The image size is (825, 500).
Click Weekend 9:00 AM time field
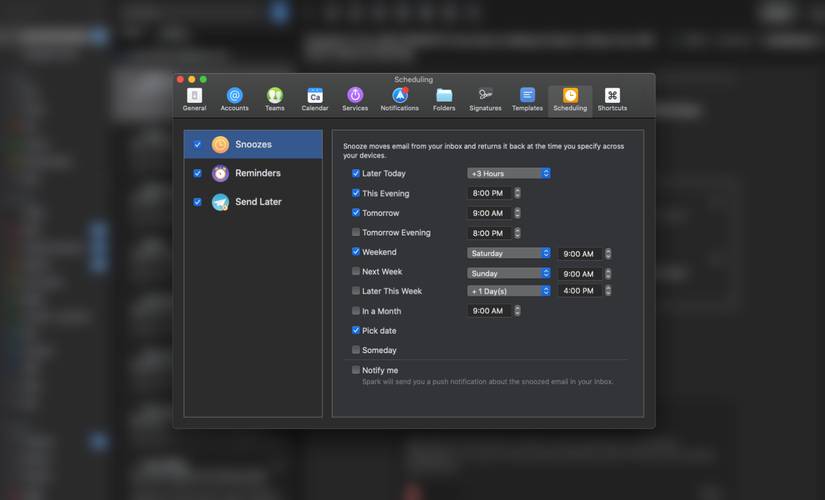coord(580,254)
